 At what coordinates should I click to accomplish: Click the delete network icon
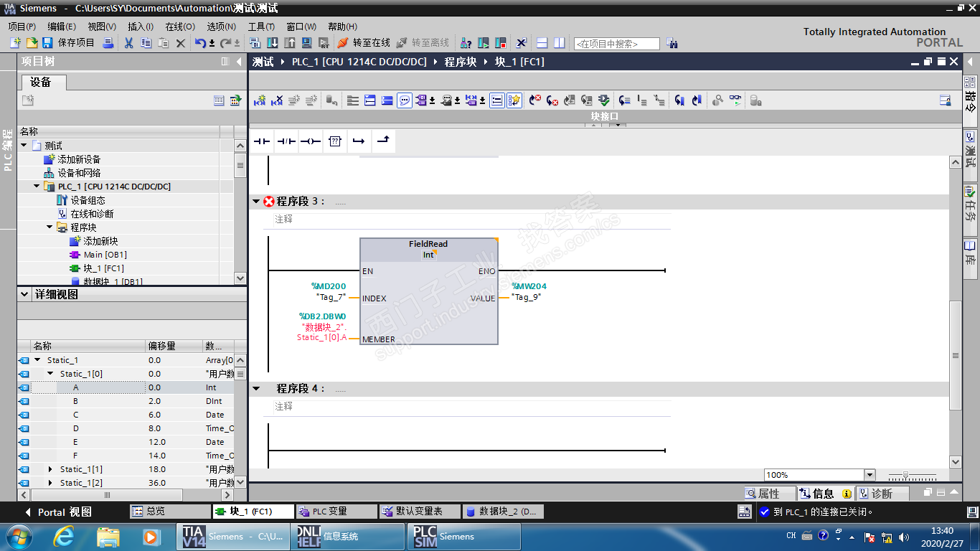point(277,101)
